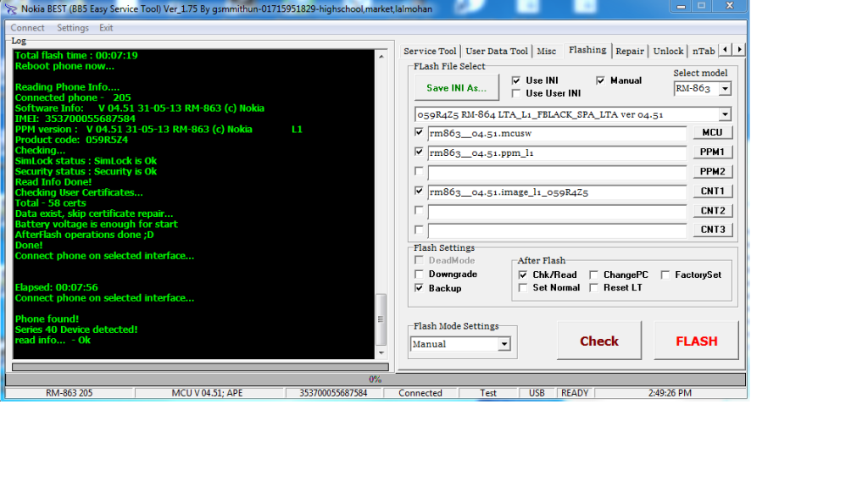The width and height of the screenshot is (868, 488).
Task: Click the red FLASH button
Action: click(696, 341)
